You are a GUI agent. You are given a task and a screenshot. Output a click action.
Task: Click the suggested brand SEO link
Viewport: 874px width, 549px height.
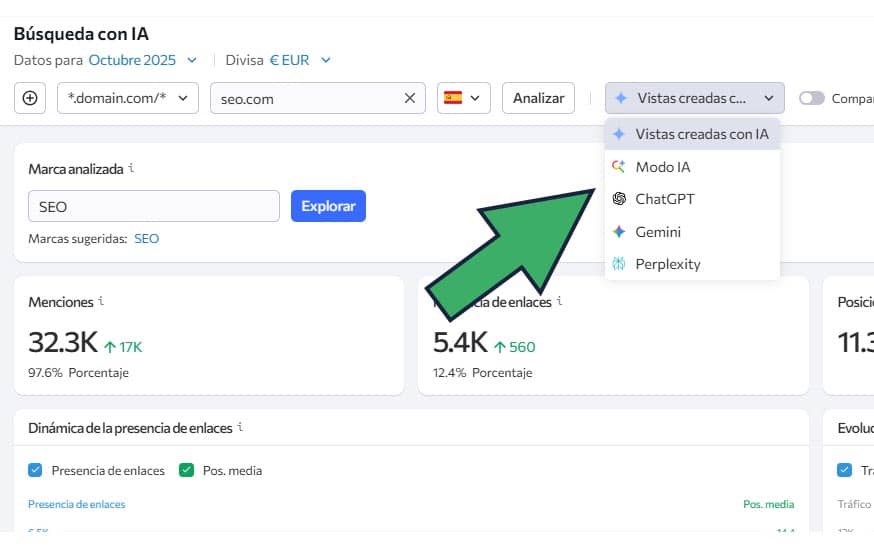(147, 239)
